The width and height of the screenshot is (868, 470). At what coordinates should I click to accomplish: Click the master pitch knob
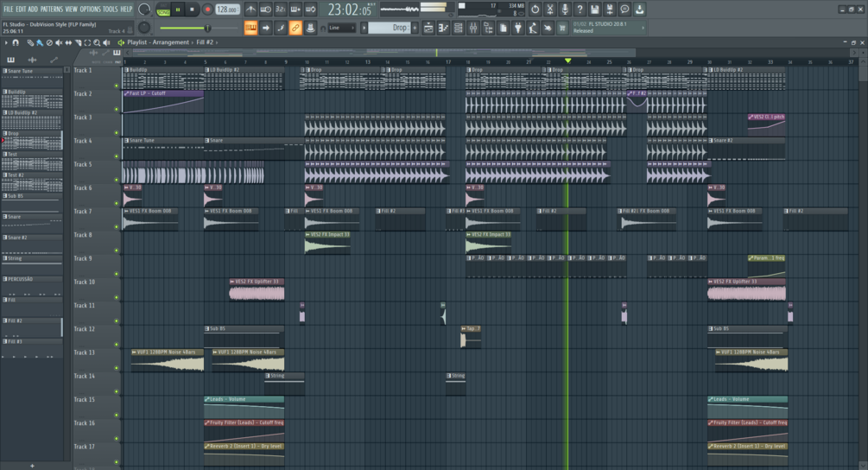point(144,28)
